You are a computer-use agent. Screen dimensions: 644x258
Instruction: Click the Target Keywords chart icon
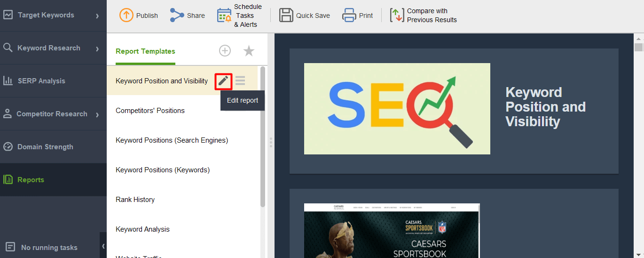tap(8, 15)
